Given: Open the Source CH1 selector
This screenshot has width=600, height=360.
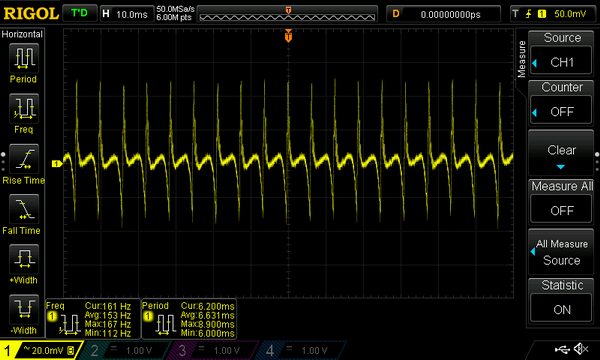Looking at the screenshot, I should pos(561,62).
